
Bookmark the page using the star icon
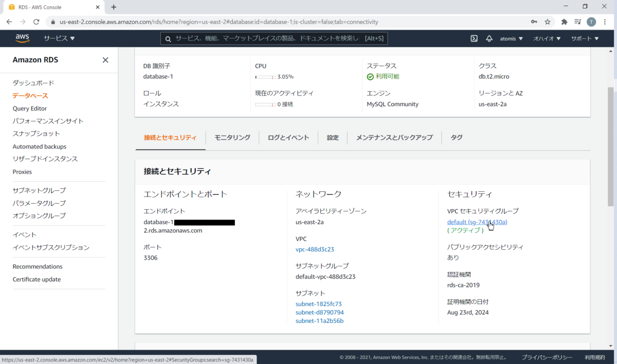point(547,22)
